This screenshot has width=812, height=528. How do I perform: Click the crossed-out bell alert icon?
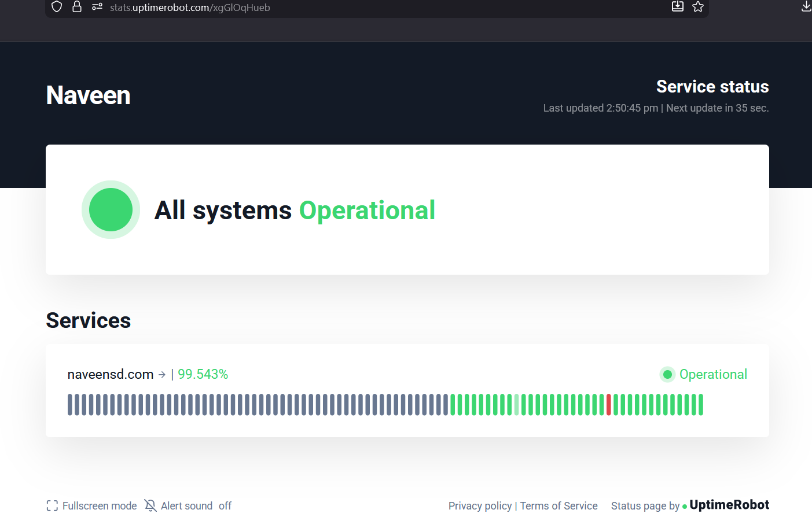(x=150, y=506)
